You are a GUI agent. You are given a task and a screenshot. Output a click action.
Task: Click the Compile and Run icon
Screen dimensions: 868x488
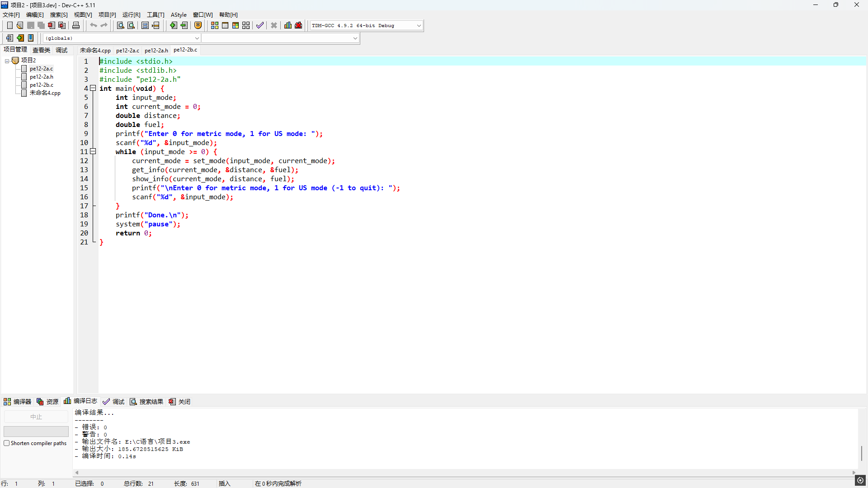pyautogui.click(x=236, y=25)
